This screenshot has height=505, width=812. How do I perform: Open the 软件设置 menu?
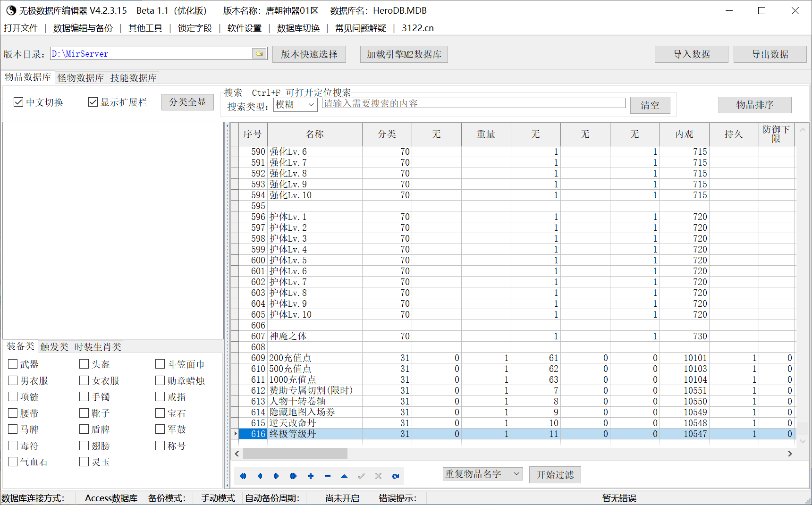(x=245, y=28)
